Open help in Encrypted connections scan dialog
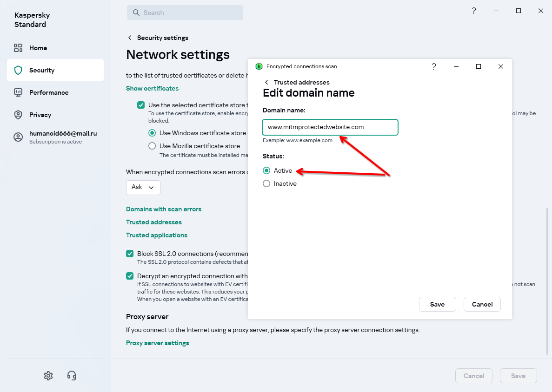This screenshot has height=392, width=552. tap(434, 66)
